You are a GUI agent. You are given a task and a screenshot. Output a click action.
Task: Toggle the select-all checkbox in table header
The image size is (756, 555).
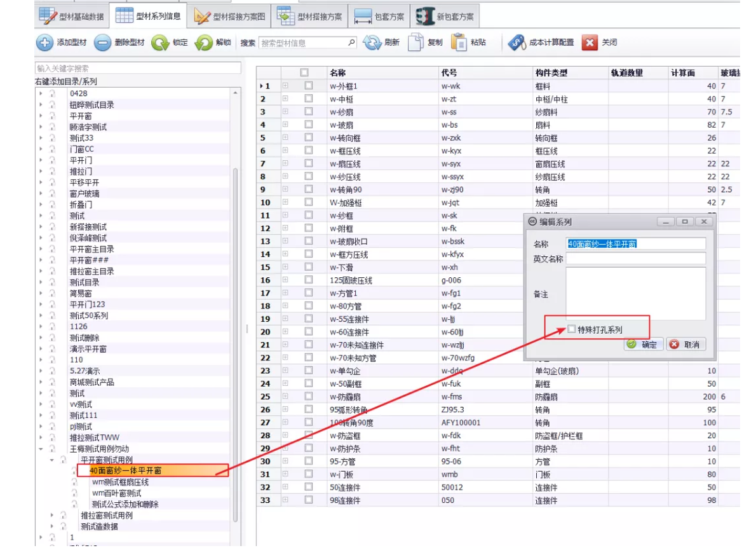(x=304, y=73)
